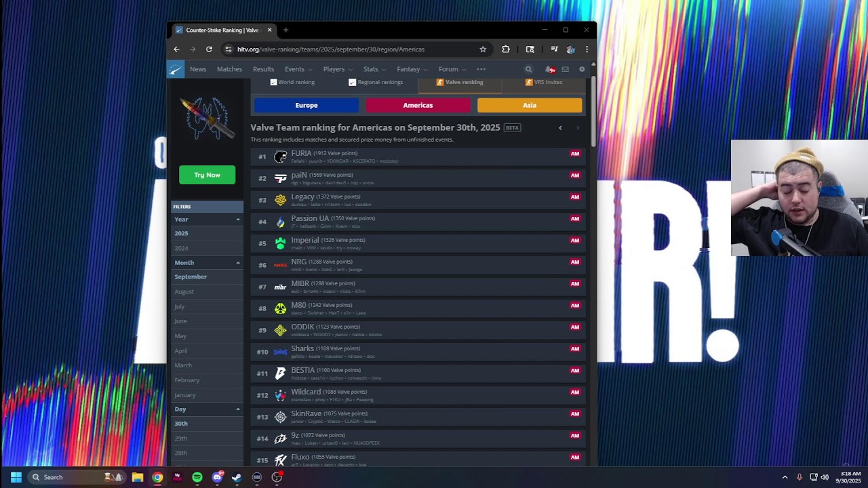Image resolution: width=868 pixels, height=488 pixels.
Task: Open OBS Studio from the taskbar
Action: coord(277,477)
